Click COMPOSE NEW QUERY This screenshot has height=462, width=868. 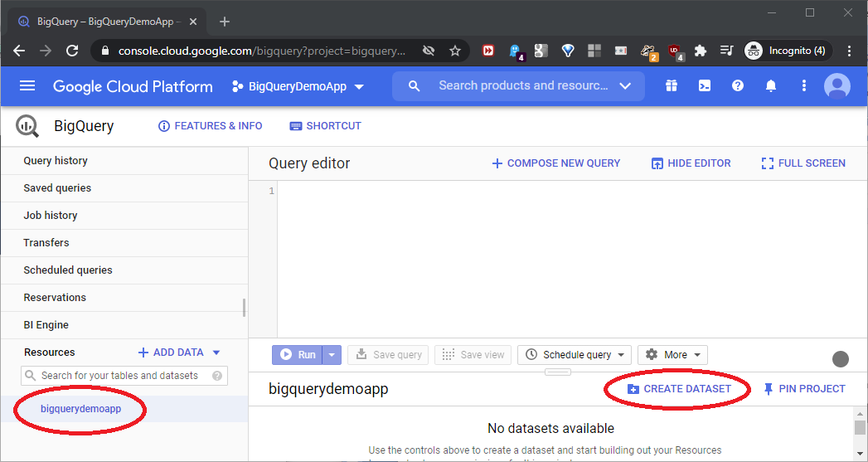pos(555,163)
